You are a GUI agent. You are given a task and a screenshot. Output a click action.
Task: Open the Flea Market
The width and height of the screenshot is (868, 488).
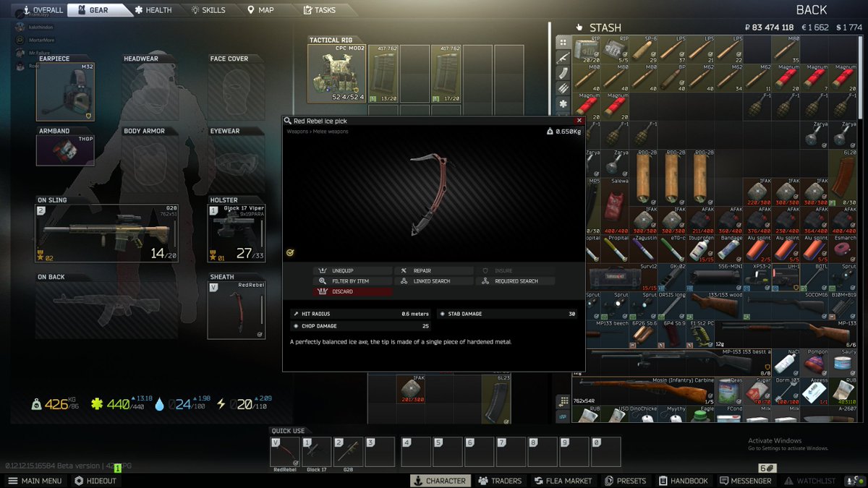pyautogui.click(x=563, y=481)
